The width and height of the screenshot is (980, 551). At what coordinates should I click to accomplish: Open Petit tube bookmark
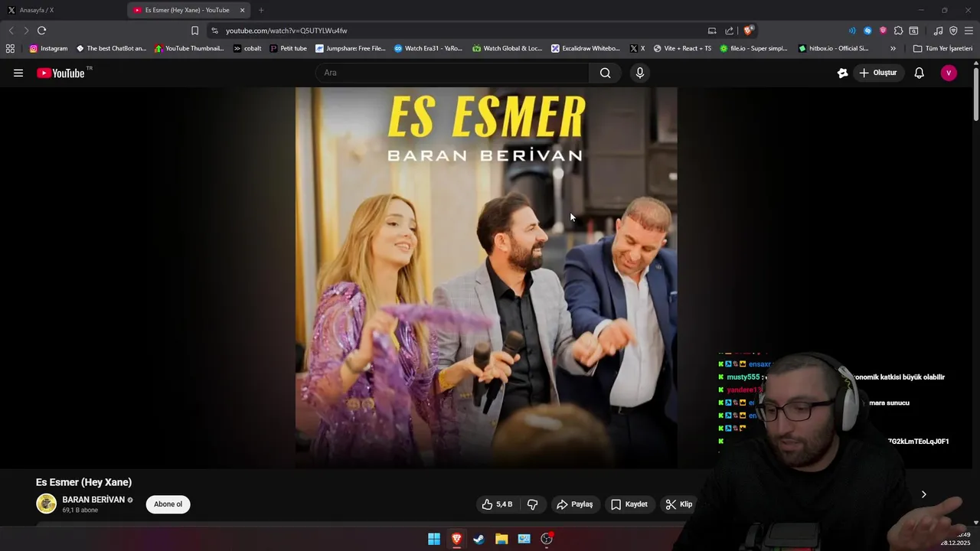(288, 48)
